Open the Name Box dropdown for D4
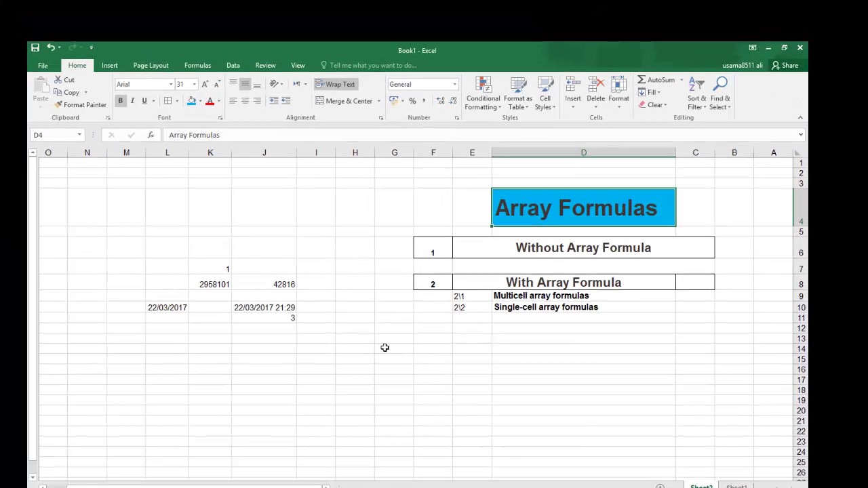 tap(79, 135)
